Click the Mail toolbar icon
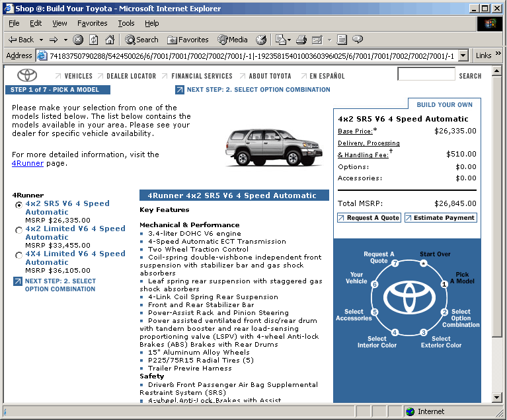Image resolution: width=507 pixels, height=420 pixels. (x=280, y=40)
